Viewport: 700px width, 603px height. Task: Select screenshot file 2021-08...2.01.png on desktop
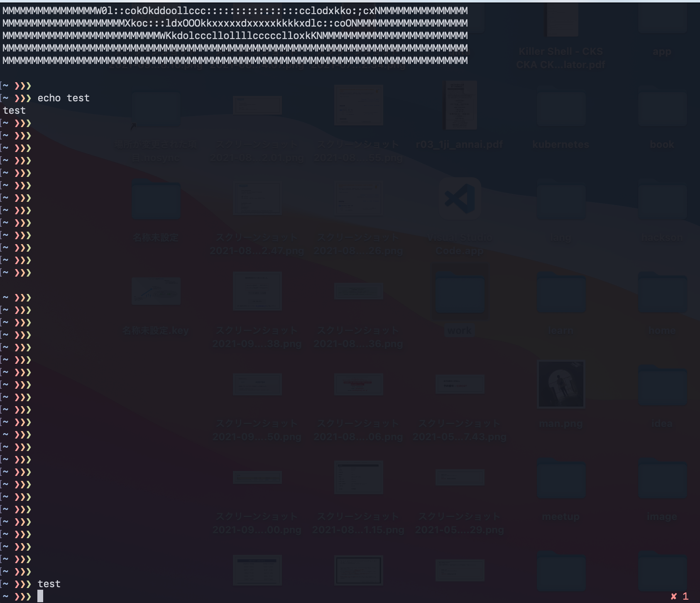click(257, 105)
